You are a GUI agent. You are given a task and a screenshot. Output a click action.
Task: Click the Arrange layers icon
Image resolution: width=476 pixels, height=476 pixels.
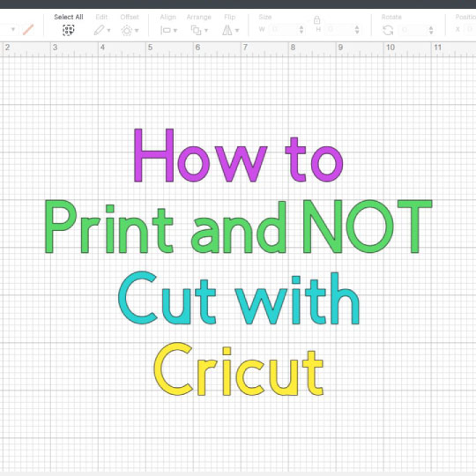196,30
